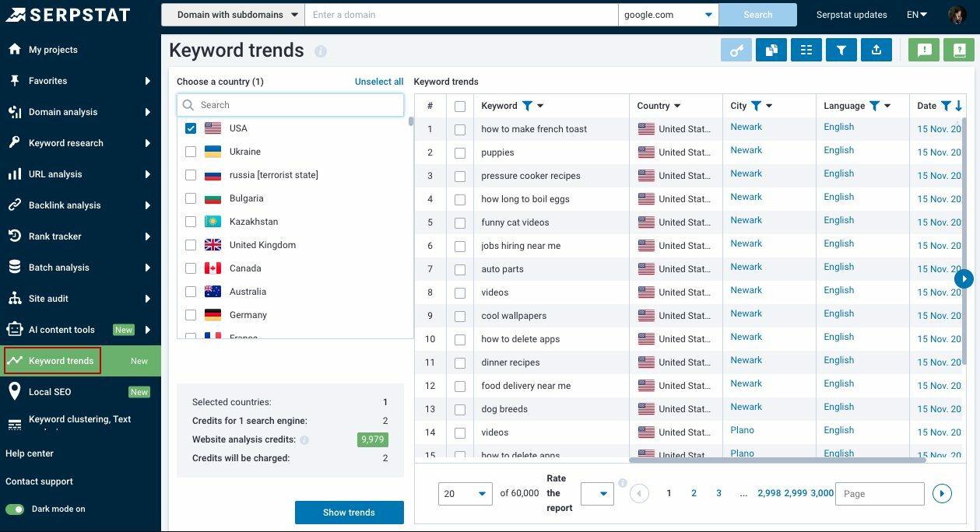The width and height of the screenshot is (980, 532).
Task: Open the Rate the report dropdown
Action: (x=597, y=493)
